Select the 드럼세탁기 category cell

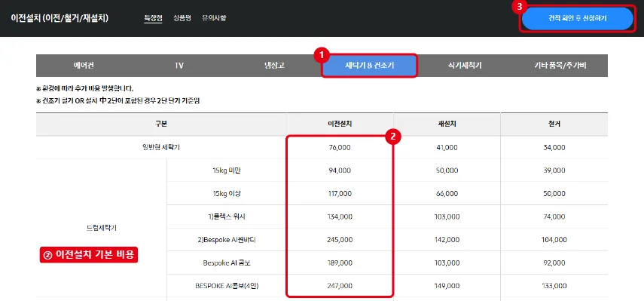tap(102, 229)
